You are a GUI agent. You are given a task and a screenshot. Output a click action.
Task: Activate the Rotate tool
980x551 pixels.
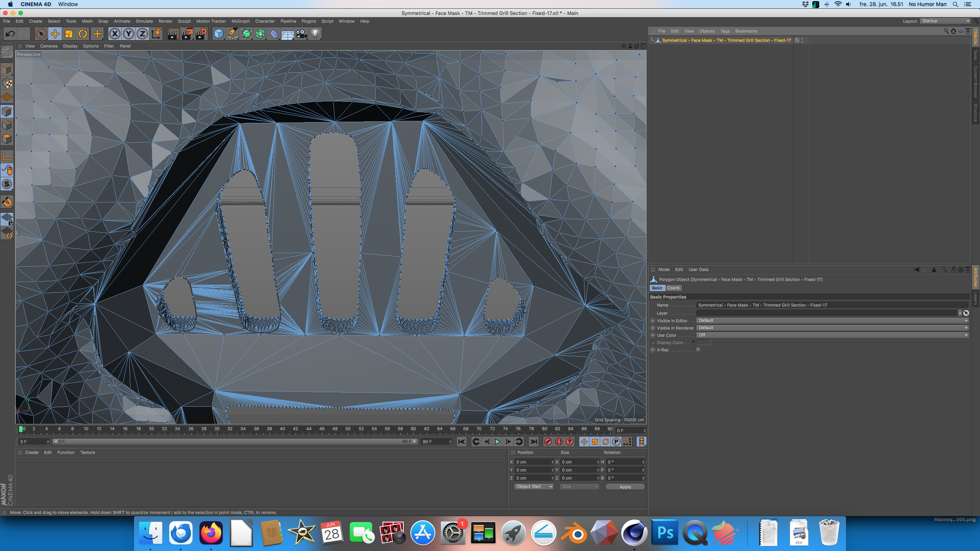click(83, 34)
